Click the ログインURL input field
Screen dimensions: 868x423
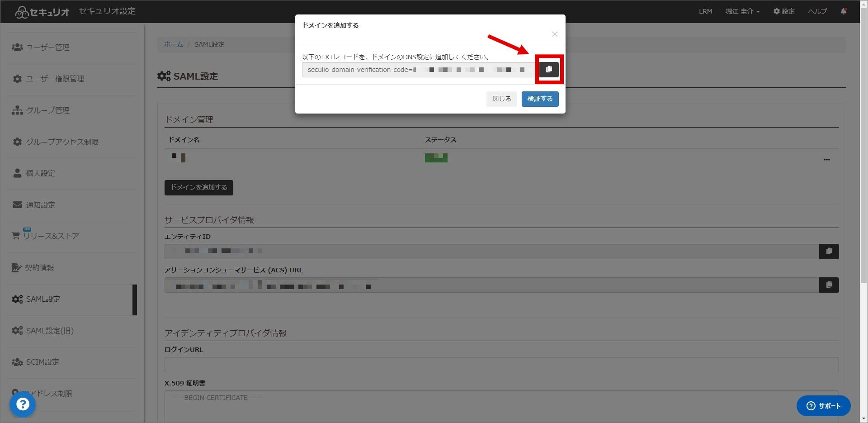(502, 365)
